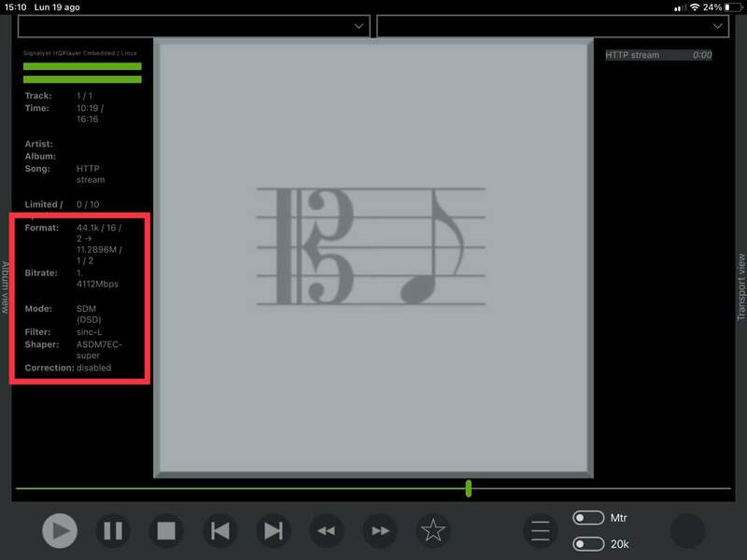
Task: Mark track as favorite with star
Action: (x=433, y=531)
